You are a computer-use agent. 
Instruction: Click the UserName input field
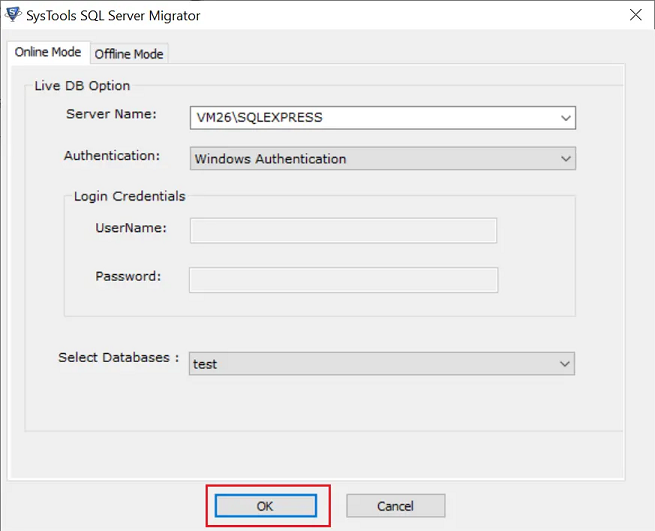click(343, 230)
